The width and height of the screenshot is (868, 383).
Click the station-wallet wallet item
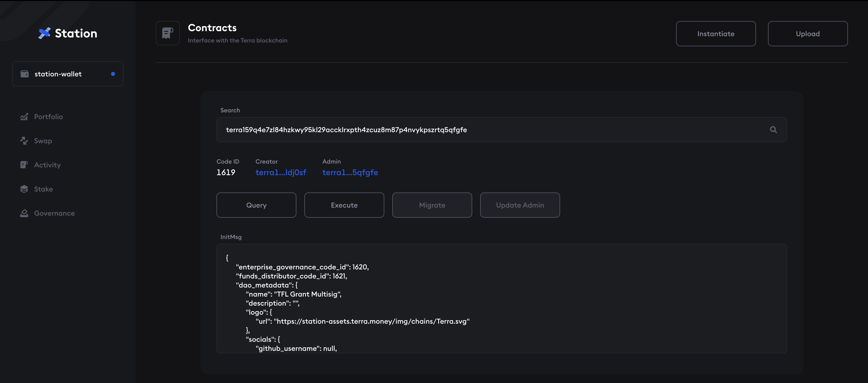click(67, 74)
